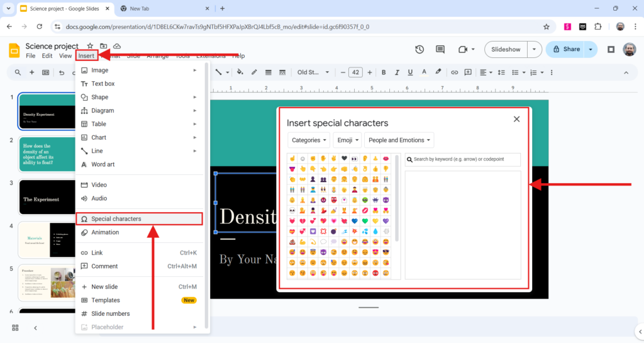Open the fill color bucket
The height and width of the screenshot is (343, 644).
click(x=240, y=72)
